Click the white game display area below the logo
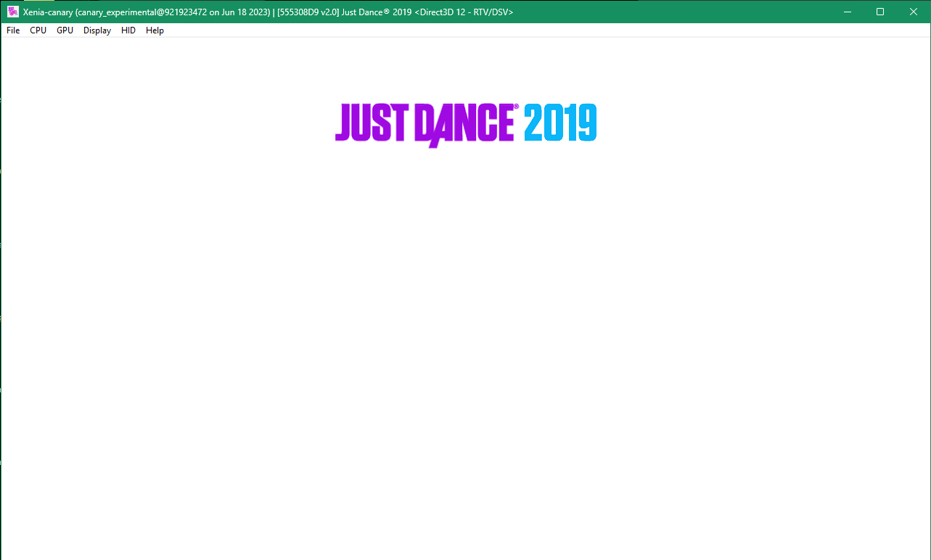 465,326
